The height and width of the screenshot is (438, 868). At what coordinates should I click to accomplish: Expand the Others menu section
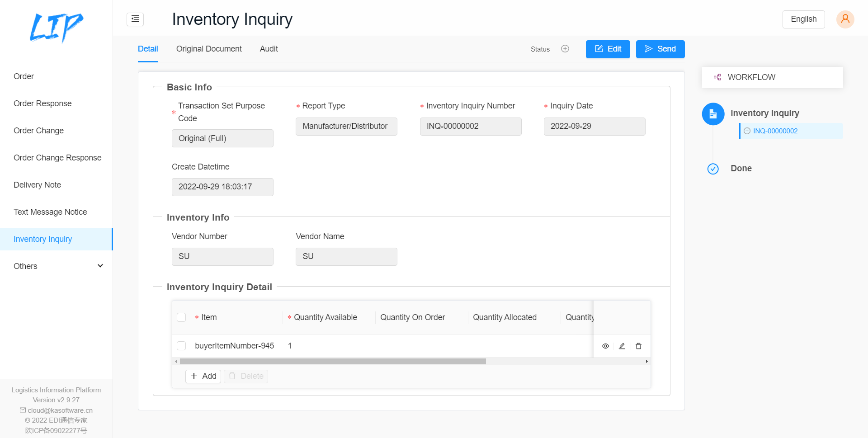(x=56, y=266)
